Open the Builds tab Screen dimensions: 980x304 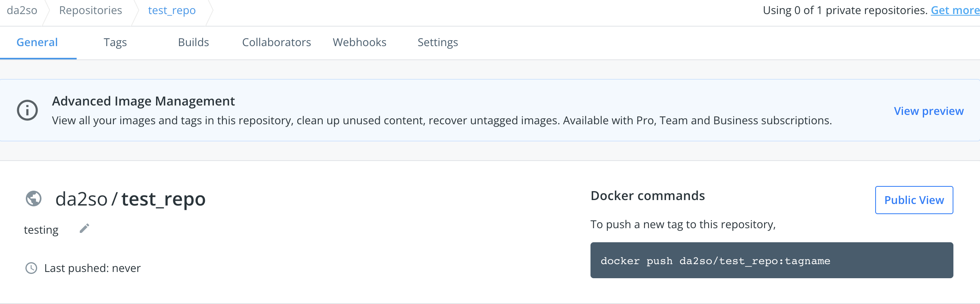[x=194, y=42]
